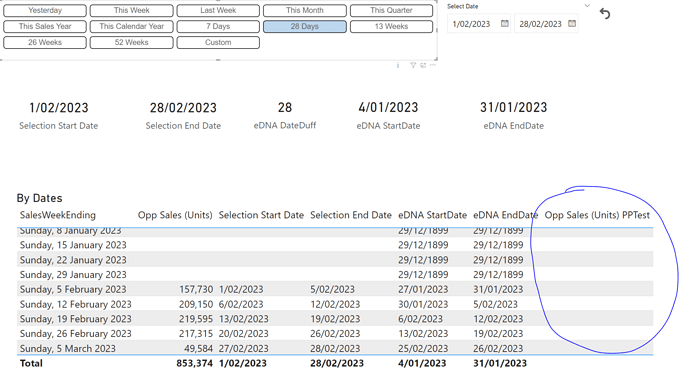The height and width of the screenshot is (384, 690).
Task: Click Selection Start Date column header
Action: click(x=261, y=215)
